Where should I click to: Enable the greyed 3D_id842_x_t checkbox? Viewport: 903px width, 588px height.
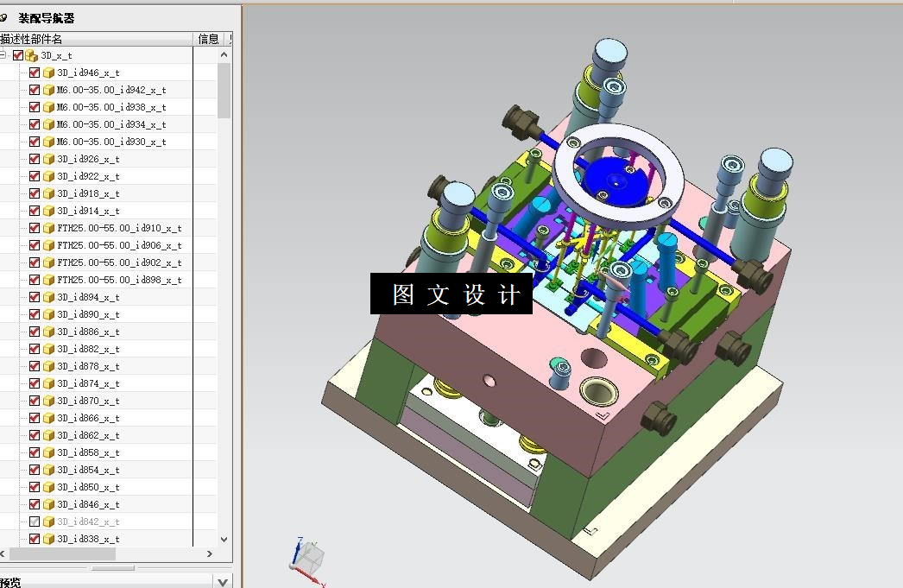(34, 522)
